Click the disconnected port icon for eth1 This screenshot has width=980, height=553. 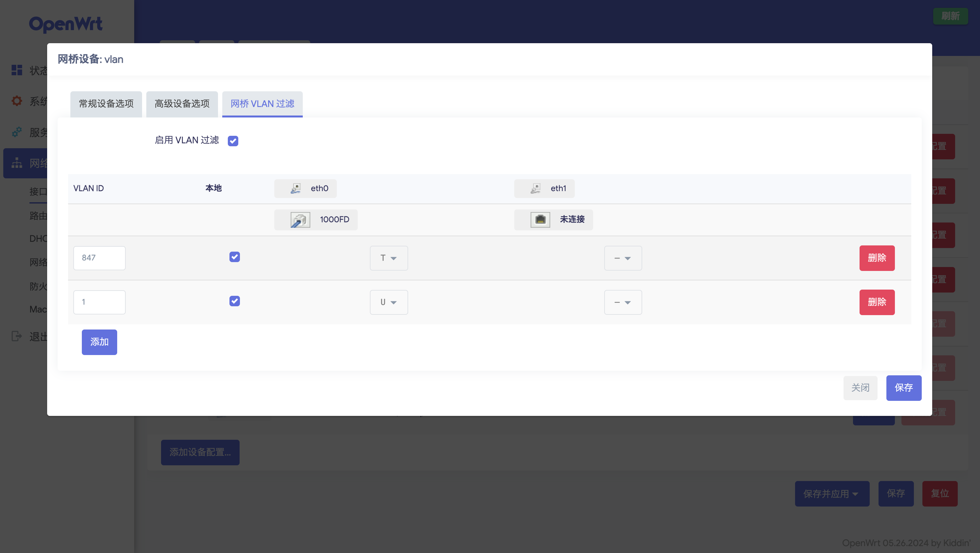[x=540, y=220]
